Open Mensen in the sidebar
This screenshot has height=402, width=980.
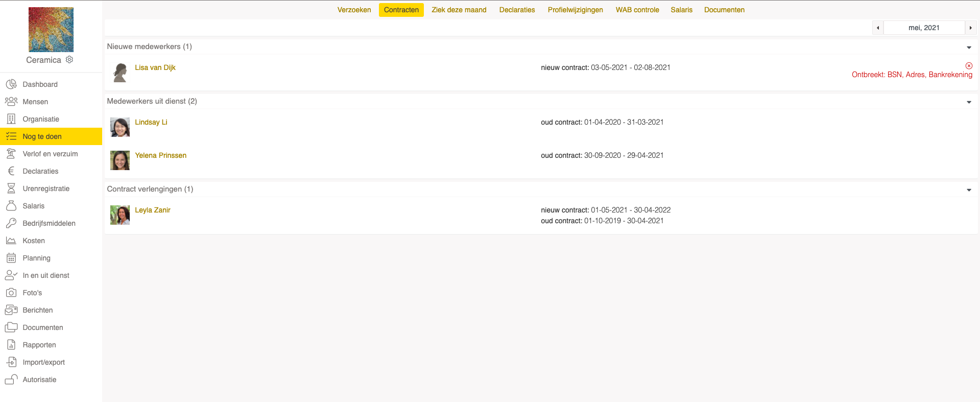pyautogui.click(x=51, y=102)
